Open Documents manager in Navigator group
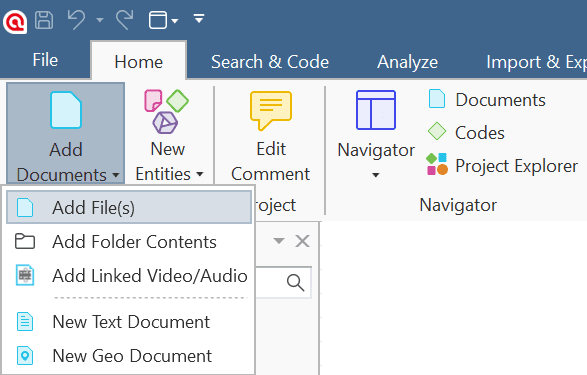 [x=487, y=100]
